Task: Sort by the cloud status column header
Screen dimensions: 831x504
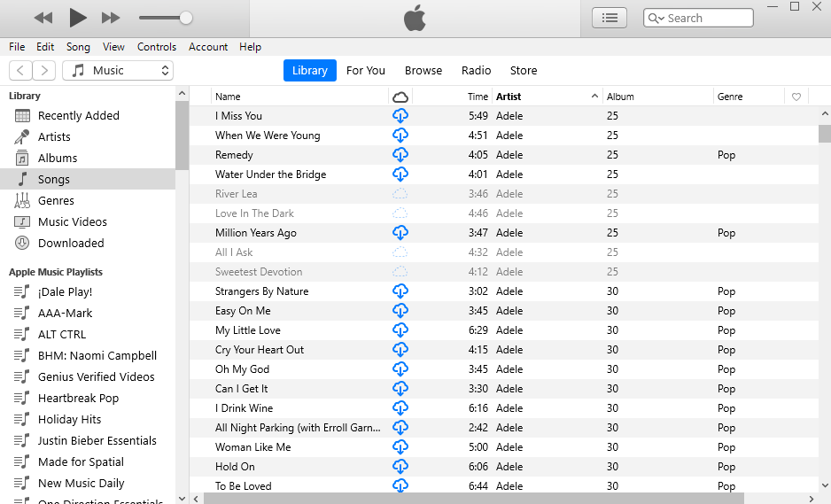Action: click(x=400, y=97)
